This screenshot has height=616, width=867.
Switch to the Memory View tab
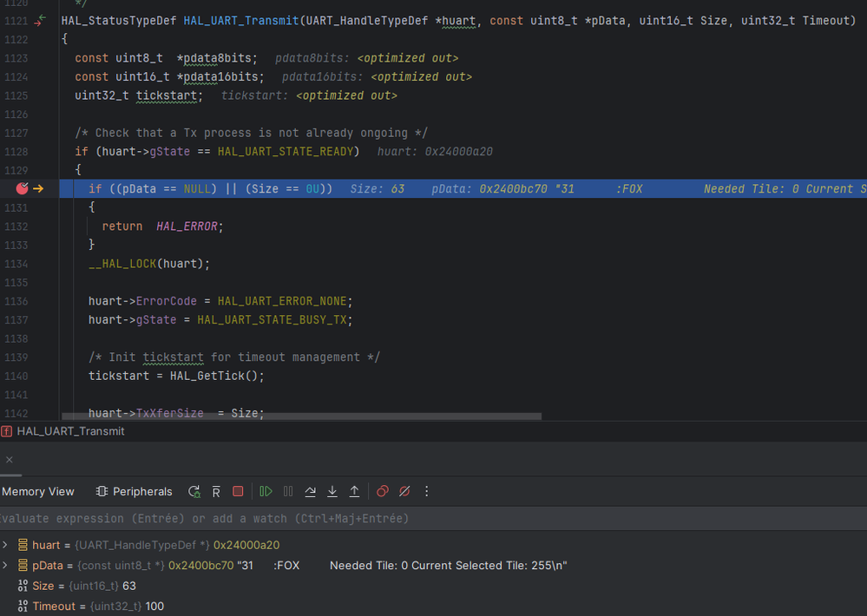point(38,491)
